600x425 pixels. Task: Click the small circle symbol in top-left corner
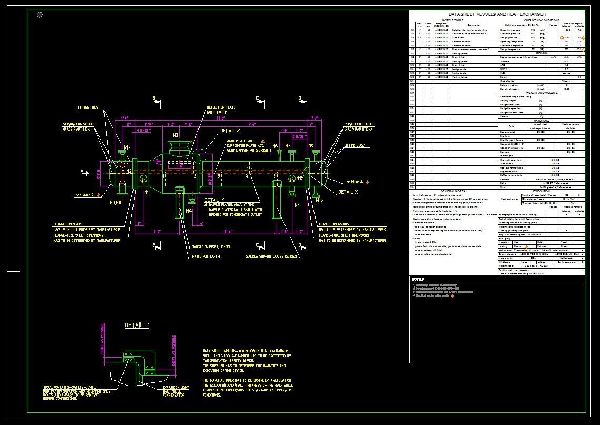(39, 16)
